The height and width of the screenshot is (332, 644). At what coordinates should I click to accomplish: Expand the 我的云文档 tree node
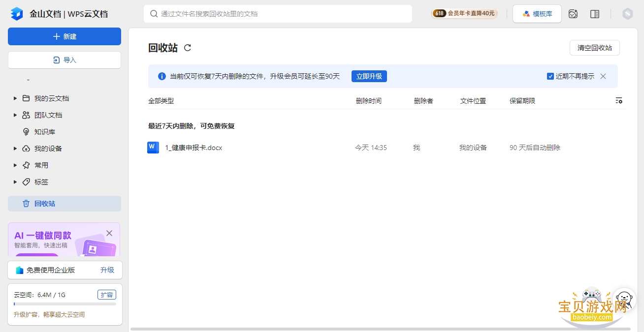coord(15,98)
